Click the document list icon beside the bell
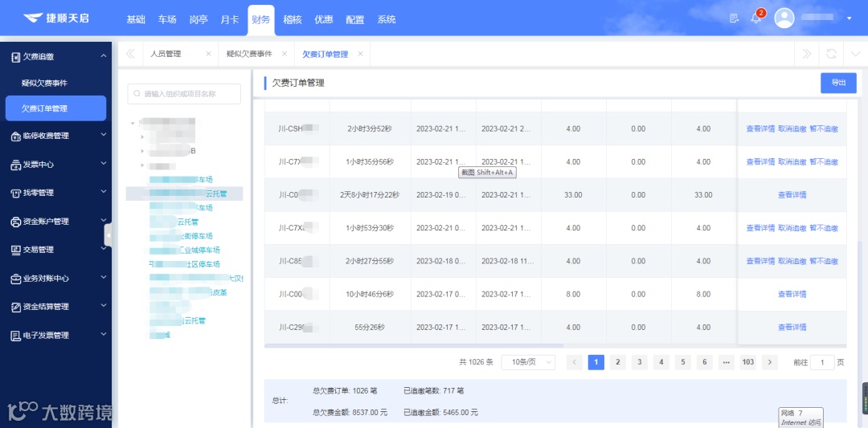The width and height of the screenshot is (868, 428). point(735,18)
